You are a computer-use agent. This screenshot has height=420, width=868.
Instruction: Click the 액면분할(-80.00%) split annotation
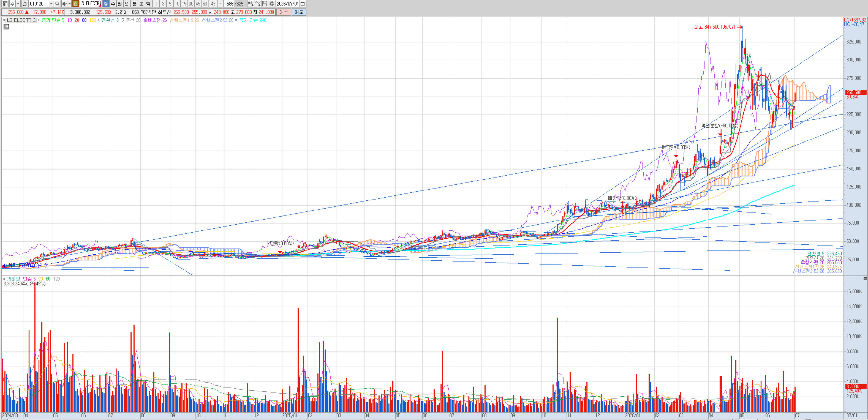720,126
